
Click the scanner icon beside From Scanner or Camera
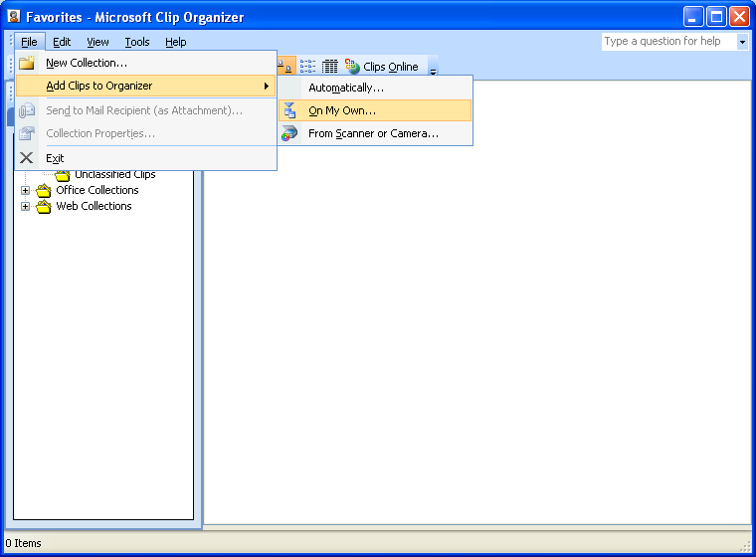289,133
